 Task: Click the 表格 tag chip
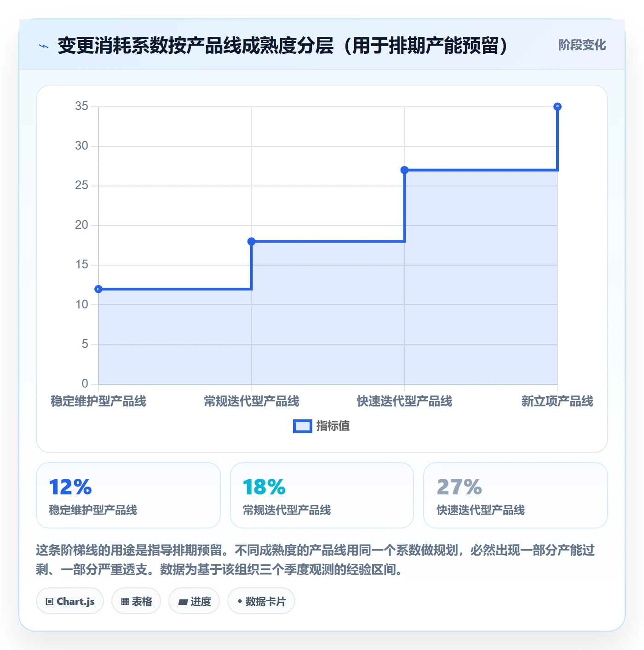point(136,601)
